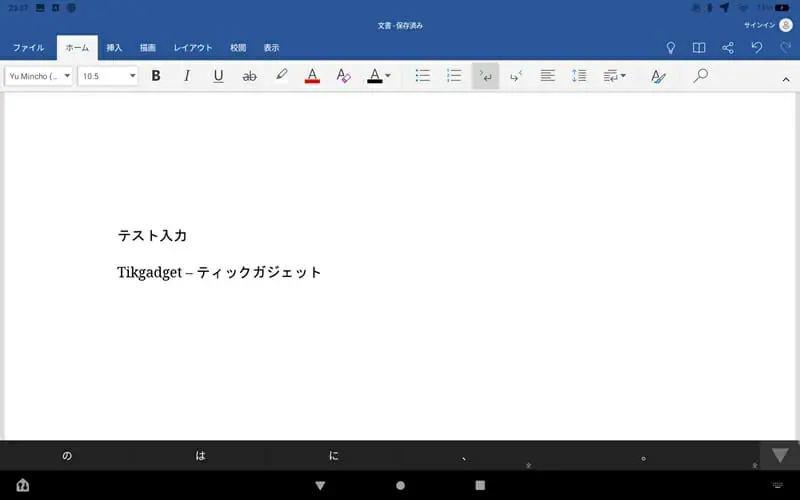Open the レイアウト tab

point(193,47)
